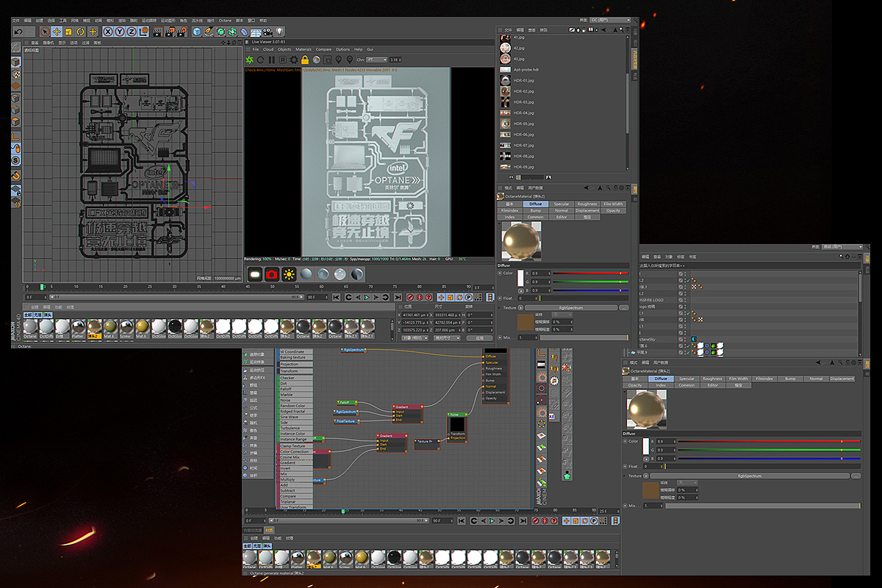This screenshot has height=588, width=882.
Task: Toggle Z axis lock icon
Action: point(132,32)
